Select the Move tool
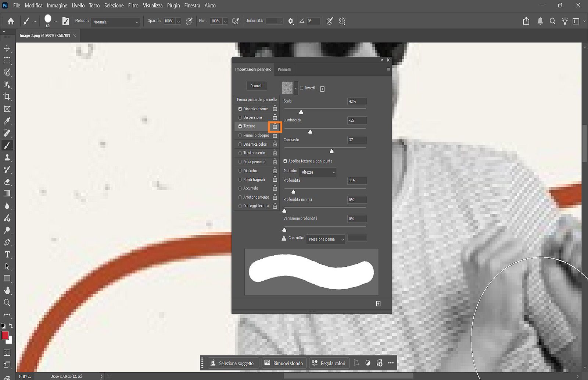Viewport: 588px width, 380px height. (x=7, y=48)
